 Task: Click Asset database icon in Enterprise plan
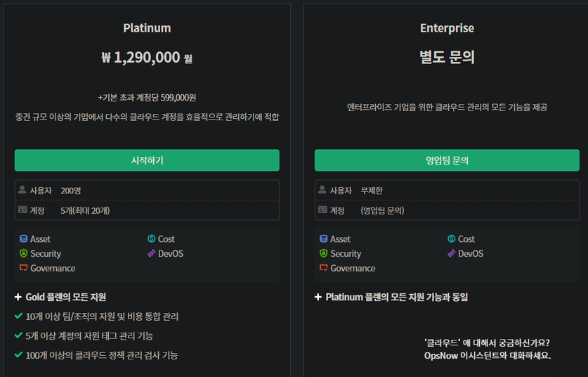click(323, 239)
